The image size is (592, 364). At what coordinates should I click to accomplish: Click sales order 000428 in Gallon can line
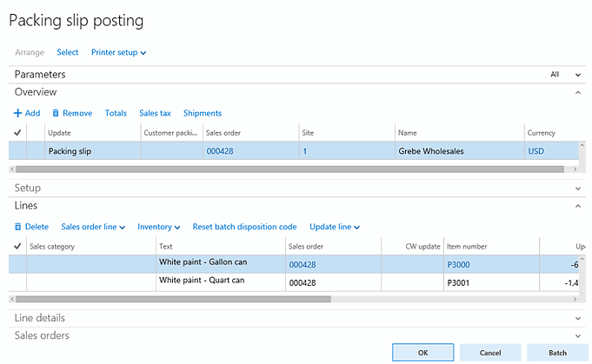pos(303,265)
